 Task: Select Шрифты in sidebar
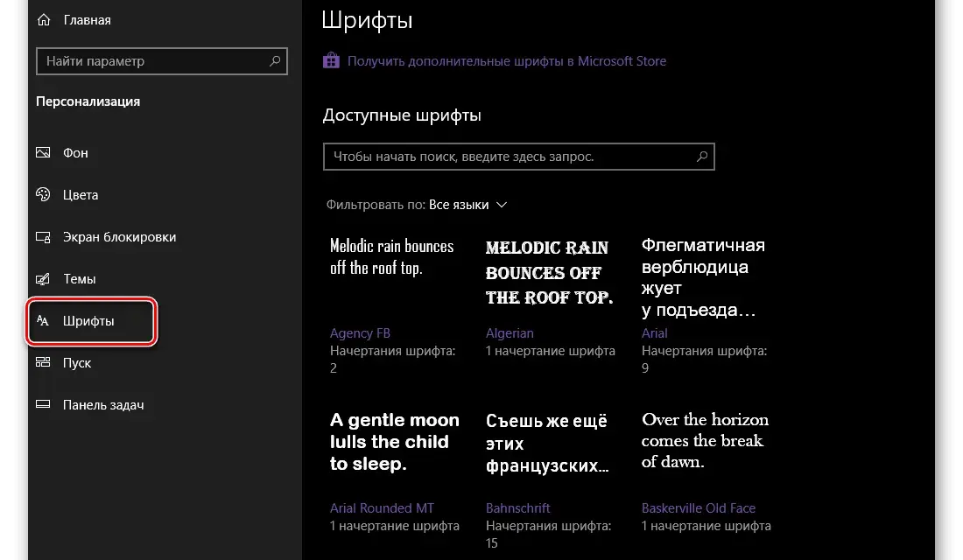click(88, 320)
